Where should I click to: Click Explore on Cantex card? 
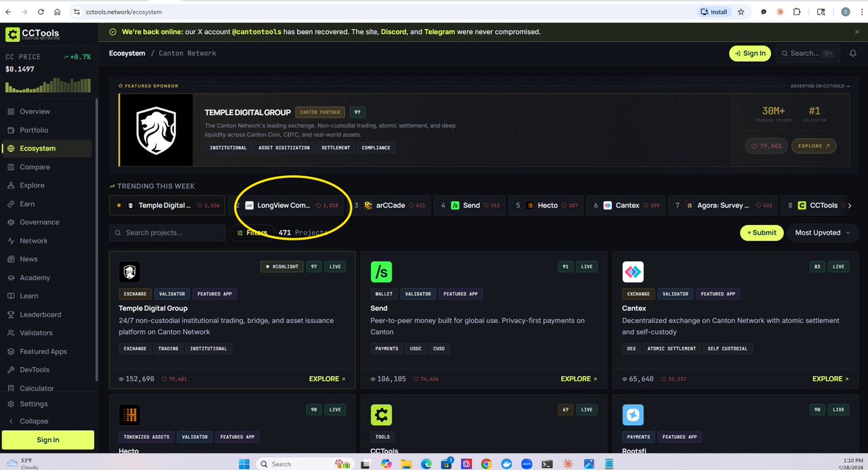[x=830, y=379]
